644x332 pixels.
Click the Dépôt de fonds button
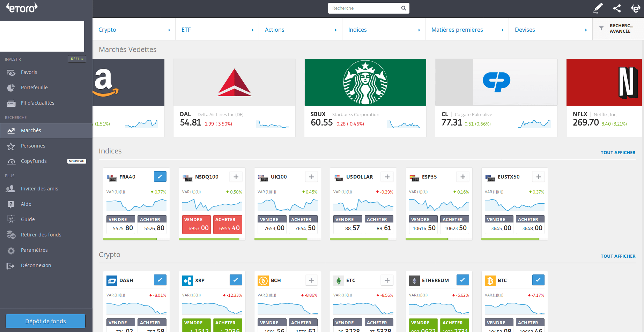coord(45,321)
